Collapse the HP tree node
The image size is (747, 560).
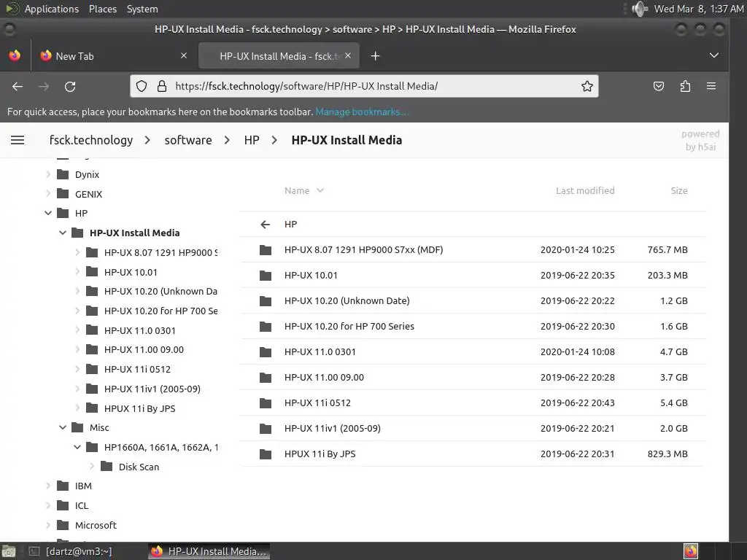(48, 214)
